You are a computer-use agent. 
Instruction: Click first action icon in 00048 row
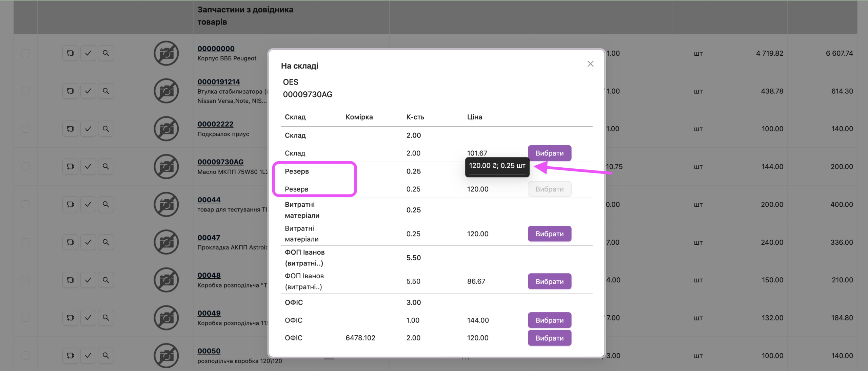pos(70,280)
